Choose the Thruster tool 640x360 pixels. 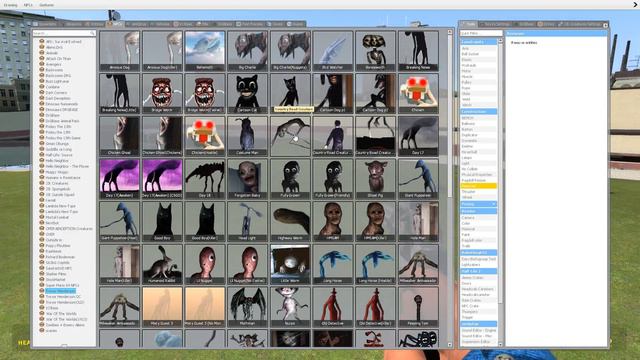[x=478, y=191]
